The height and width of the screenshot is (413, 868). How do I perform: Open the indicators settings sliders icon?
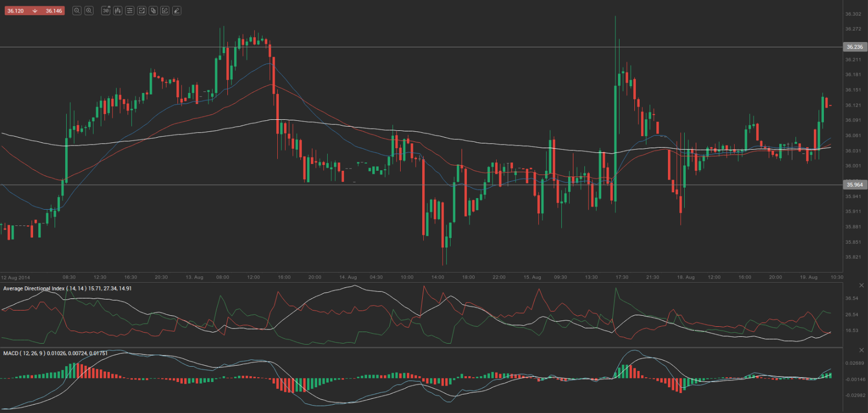tap(130, 11)
